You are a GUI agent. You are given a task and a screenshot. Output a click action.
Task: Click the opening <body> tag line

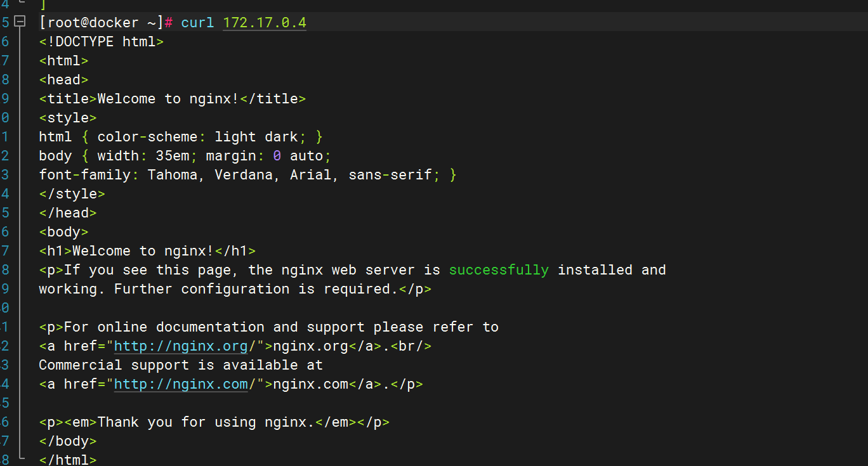(x=63, y=232)
